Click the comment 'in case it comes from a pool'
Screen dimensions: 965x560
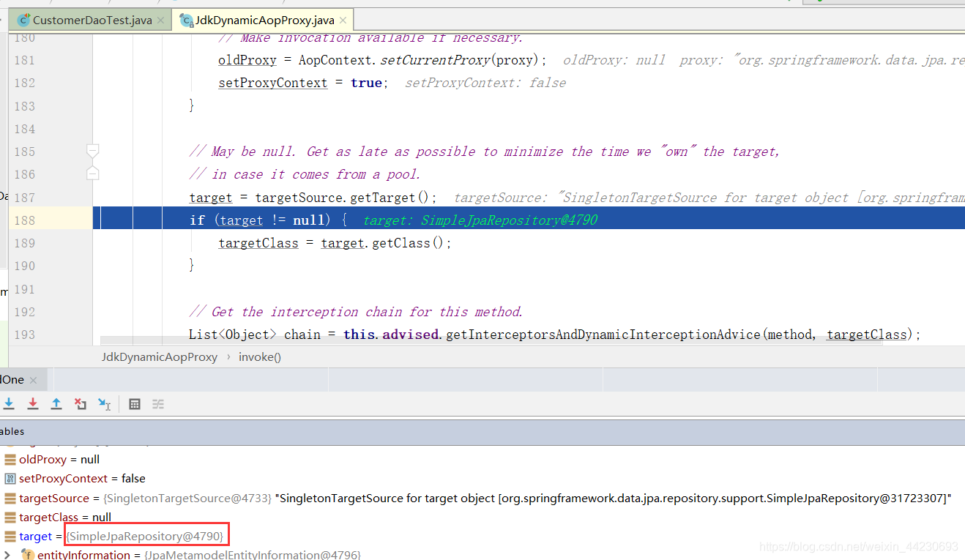pyautogui.click(x=316, y=174)
